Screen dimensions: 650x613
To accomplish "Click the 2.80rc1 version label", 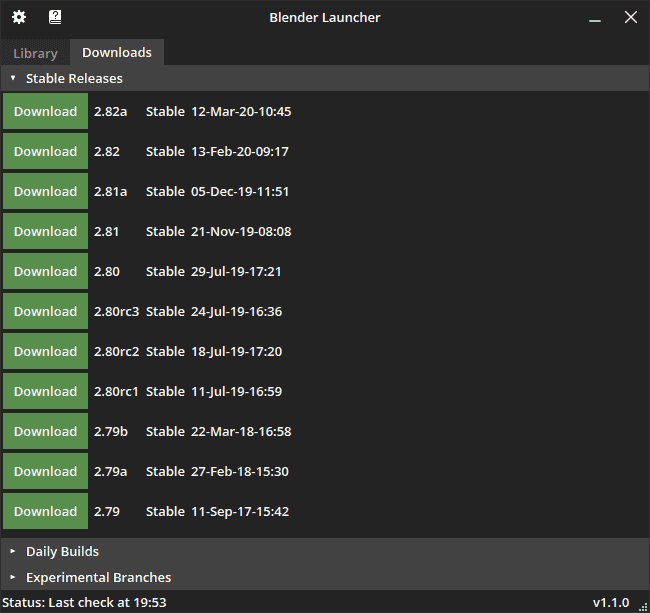I will coord(116,392).
